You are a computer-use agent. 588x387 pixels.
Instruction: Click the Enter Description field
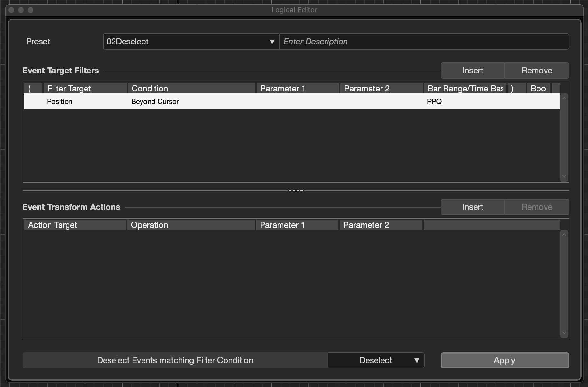(x=424, y=42)
